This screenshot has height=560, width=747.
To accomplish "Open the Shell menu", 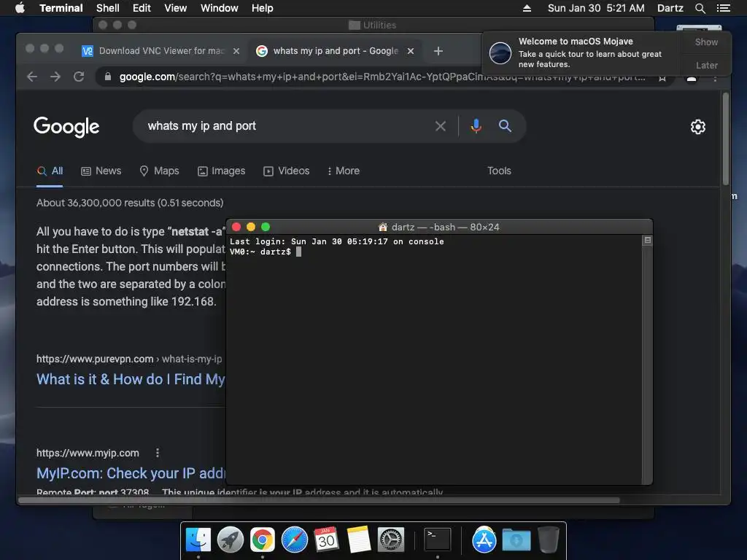I will click(108, 8).
